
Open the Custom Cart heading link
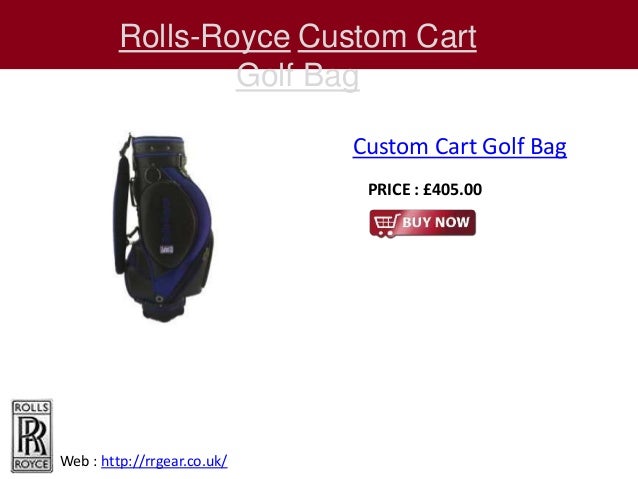pos(387,37)
